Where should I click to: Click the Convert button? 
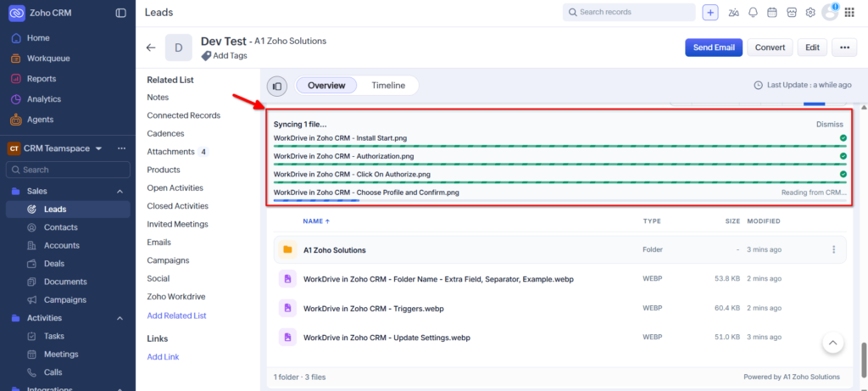pos(770,47)
